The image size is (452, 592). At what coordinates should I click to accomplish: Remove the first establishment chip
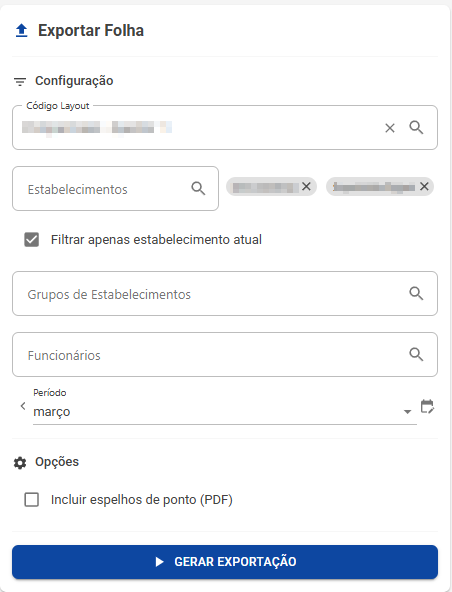(306, 186)
